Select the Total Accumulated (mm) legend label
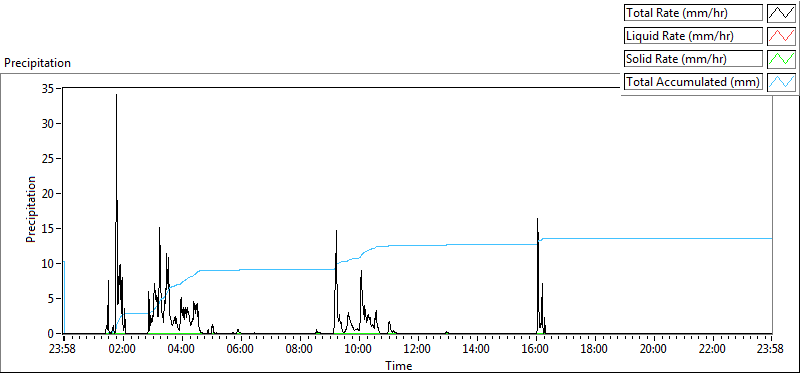Image resolution: width=800 pixels, height=373 pixels. pos(694,82)
